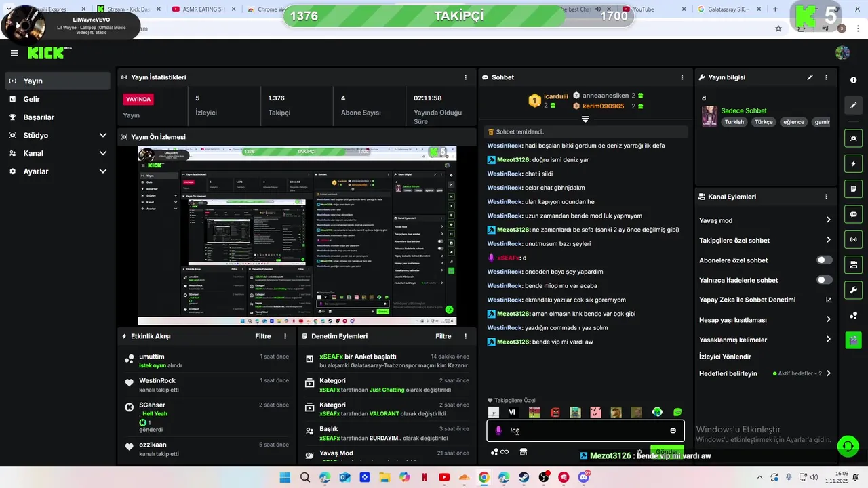Toggle the preview capture icon in right toolbar
The image size is (868, 488).
pyautogui.click(x=853, y=138)
